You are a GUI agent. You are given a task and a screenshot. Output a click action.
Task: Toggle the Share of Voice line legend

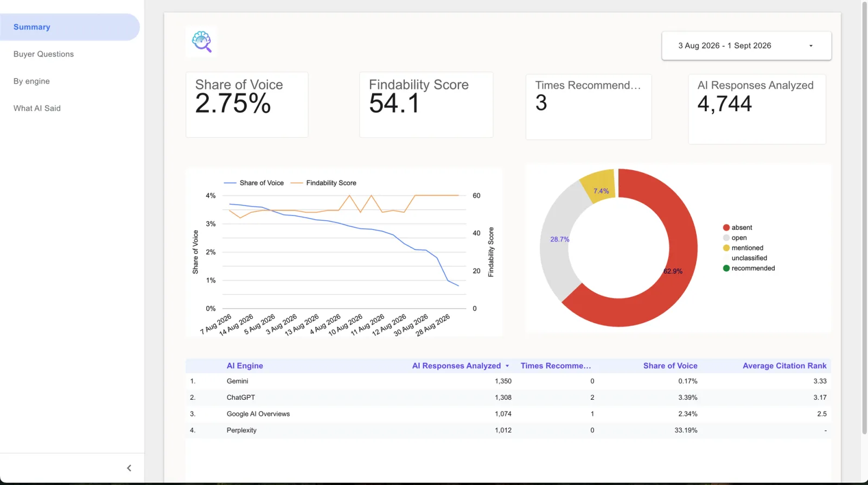pyautogui.click(x=254, y=183)
